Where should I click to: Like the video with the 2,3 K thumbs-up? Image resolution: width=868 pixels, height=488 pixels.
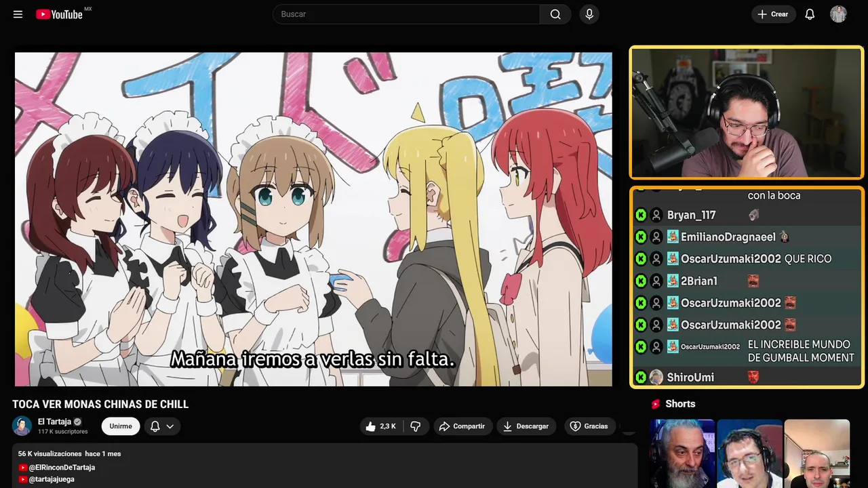[380, 426]
